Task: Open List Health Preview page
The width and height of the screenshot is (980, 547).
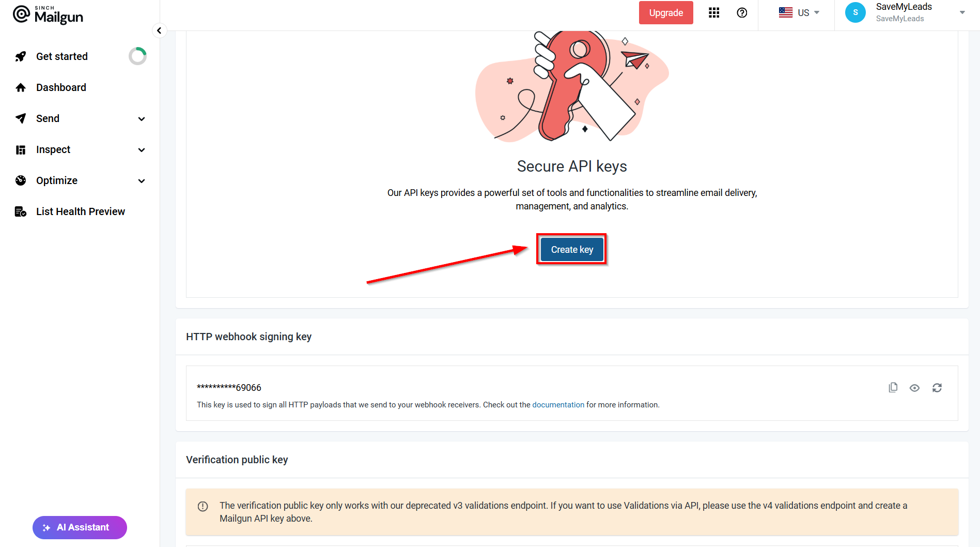Action: click(81, 211)
